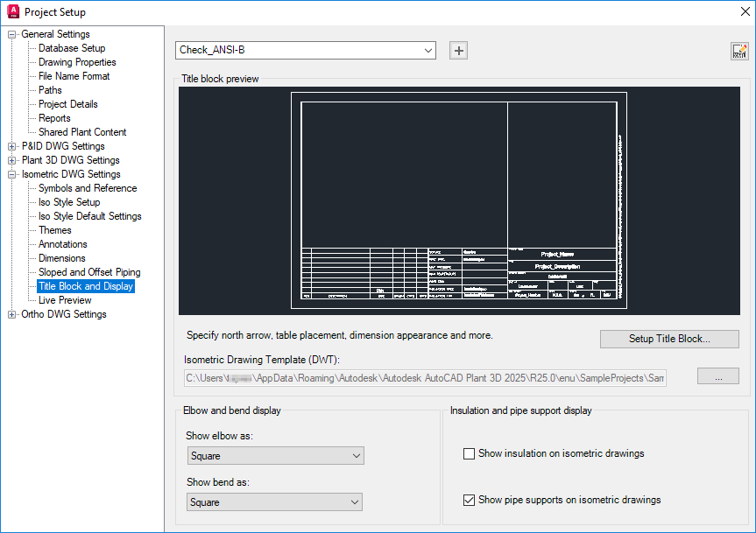The width and height of the screenshot is (756, 533).
Task: Uncheck Show pipe supports on isometric drawings
Action: (469, 501)
